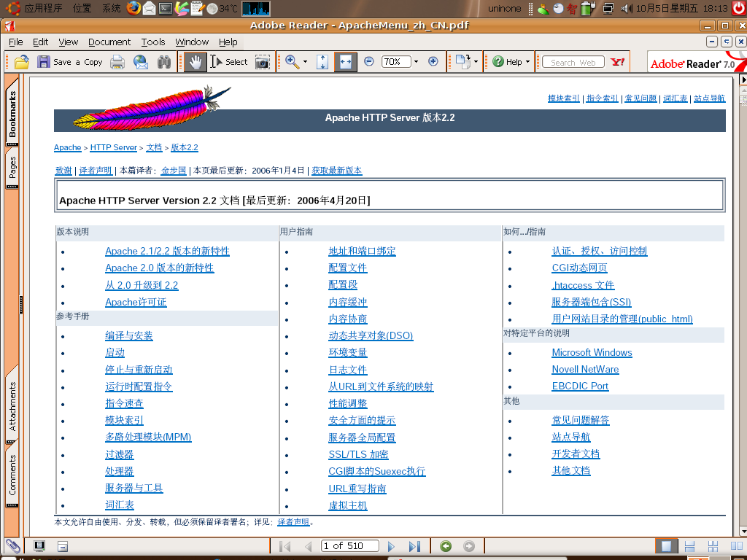747x560 pixels.
Task: Follow the 'Apache 2.0 版本的新特性' link
Action: [160, 268]
